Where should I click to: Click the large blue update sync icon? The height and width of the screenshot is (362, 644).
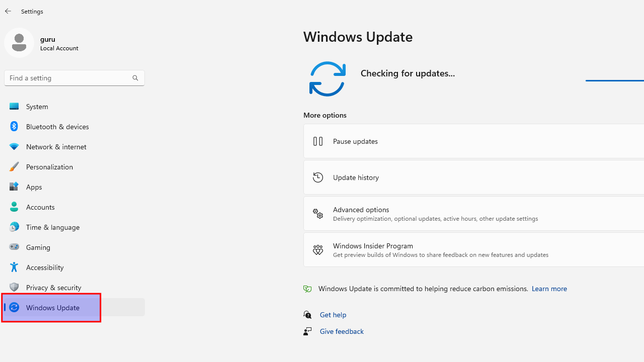click(x=328, y=79)
